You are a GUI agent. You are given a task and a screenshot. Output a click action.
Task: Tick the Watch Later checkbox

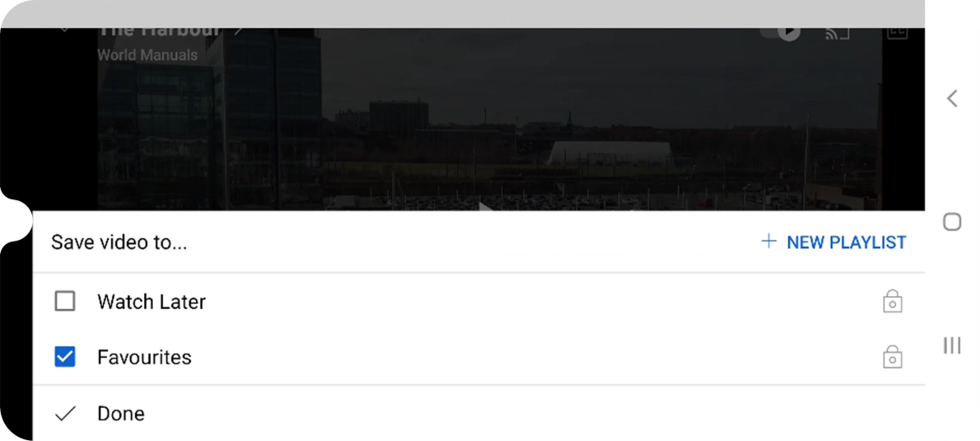[x=65, y=302]
